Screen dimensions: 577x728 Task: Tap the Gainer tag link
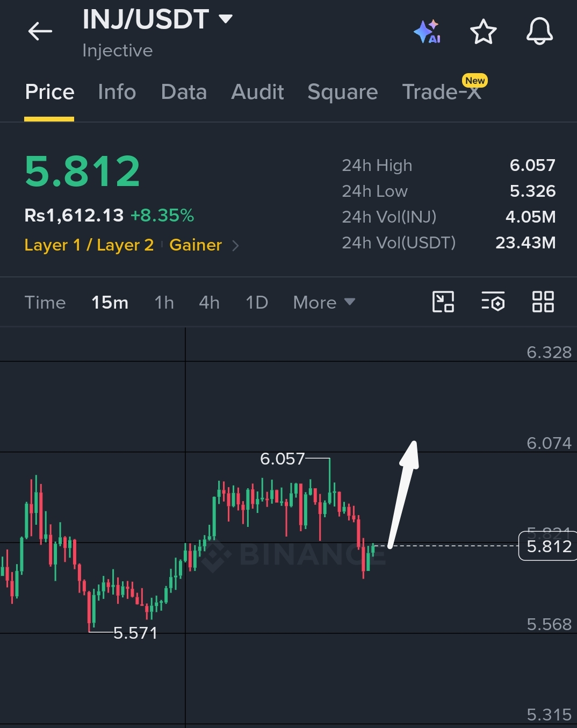(x=196, y=245)
